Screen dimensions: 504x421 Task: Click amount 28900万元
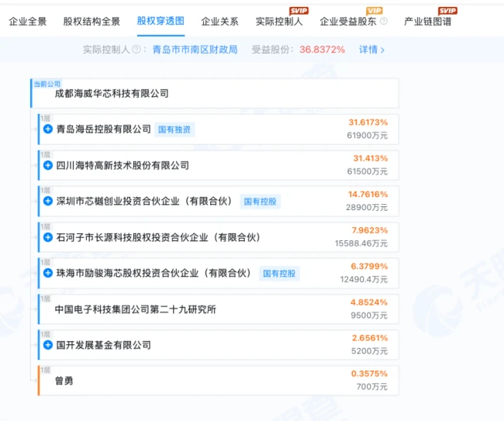(367, 208)
